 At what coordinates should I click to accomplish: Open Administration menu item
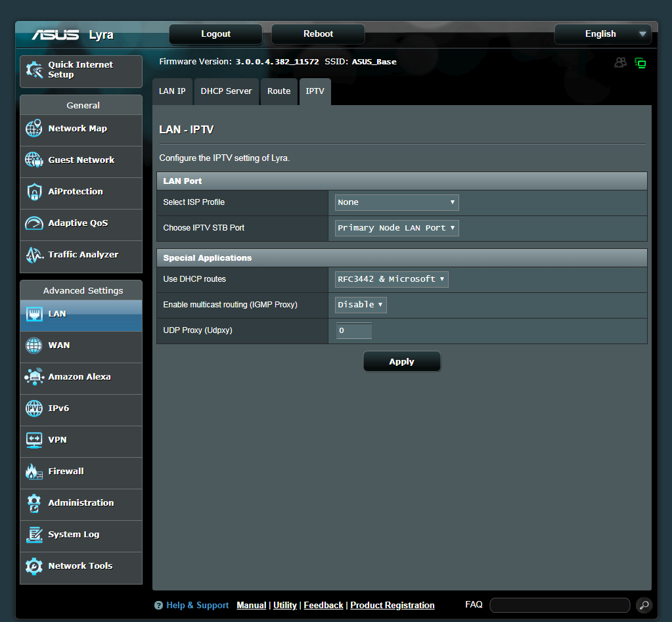(81, 504)
